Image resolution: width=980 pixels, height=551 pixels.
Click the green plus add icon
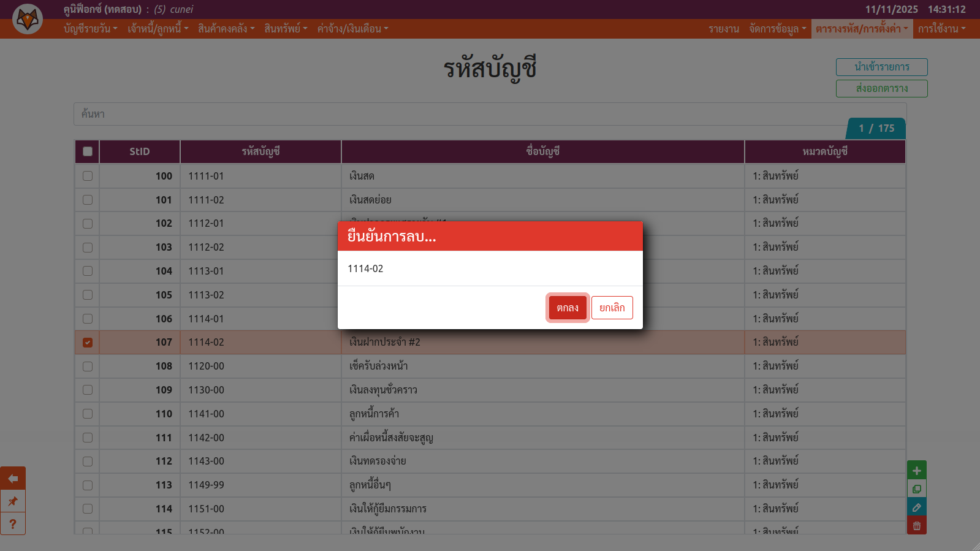916,470
